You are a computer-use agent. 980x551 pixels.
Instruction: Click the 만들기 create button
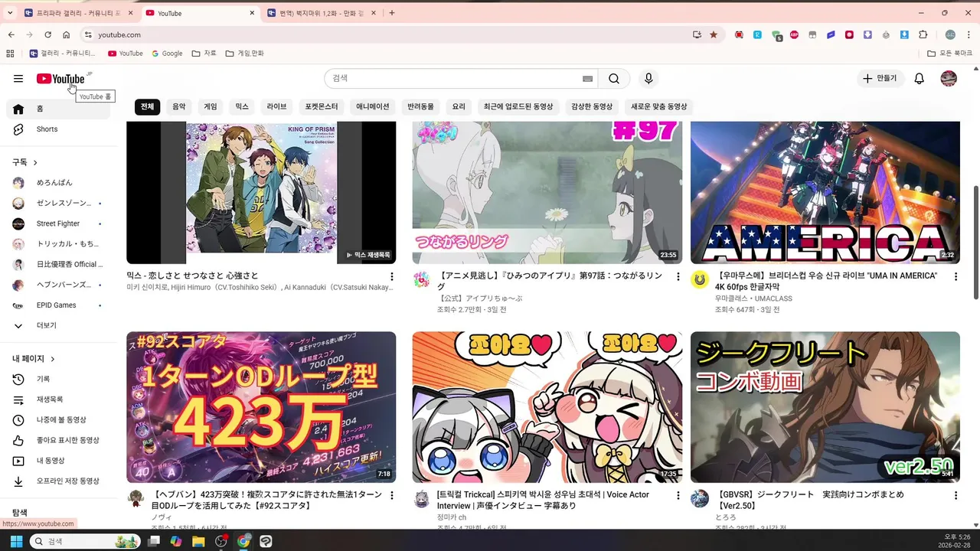coord(880,79)
